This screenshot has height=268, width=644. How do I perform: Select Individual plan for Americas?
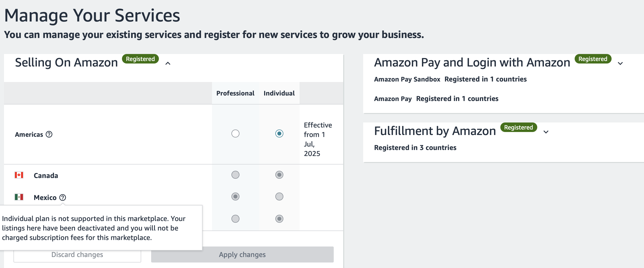279,133
